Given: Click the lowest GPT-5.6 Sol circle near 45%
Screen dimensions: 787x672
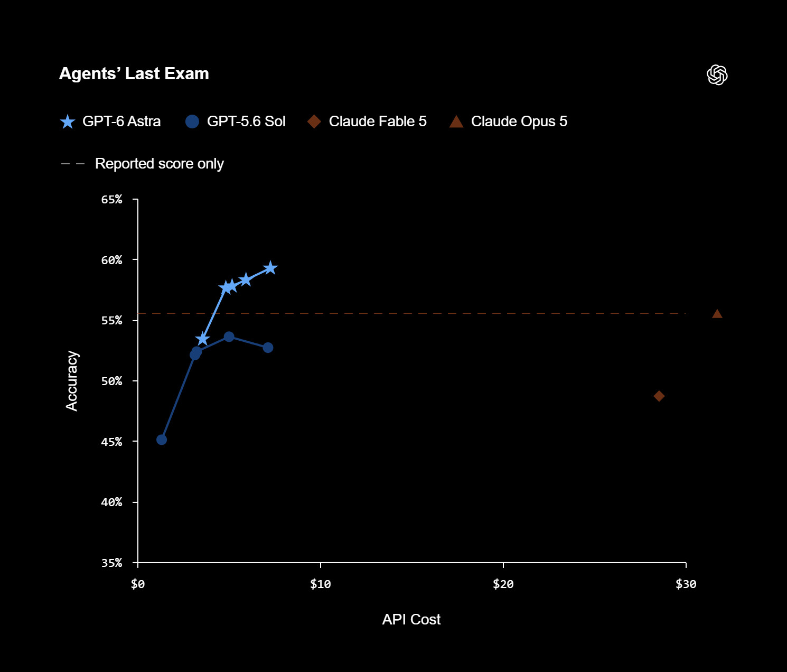Looking at the screenshot, I should [x=162, y=440].
